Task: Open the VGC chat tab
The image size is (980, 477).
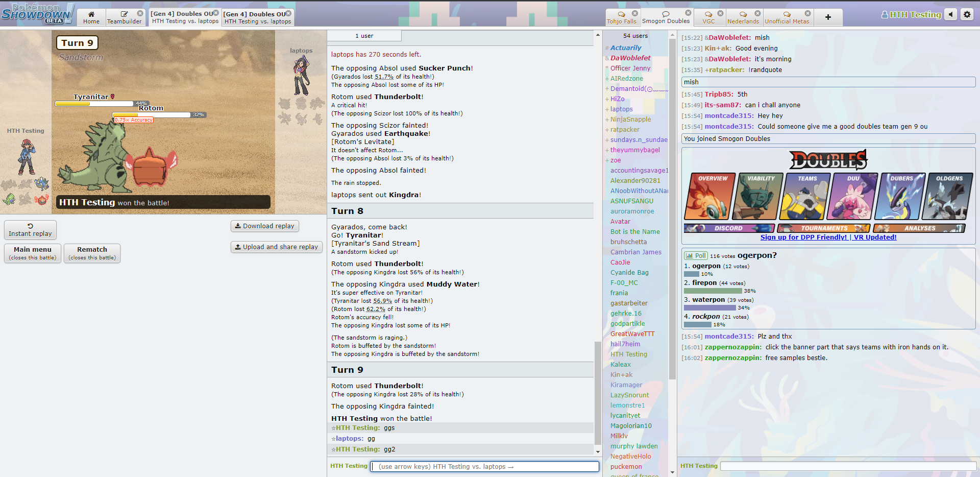Action: 708,17
